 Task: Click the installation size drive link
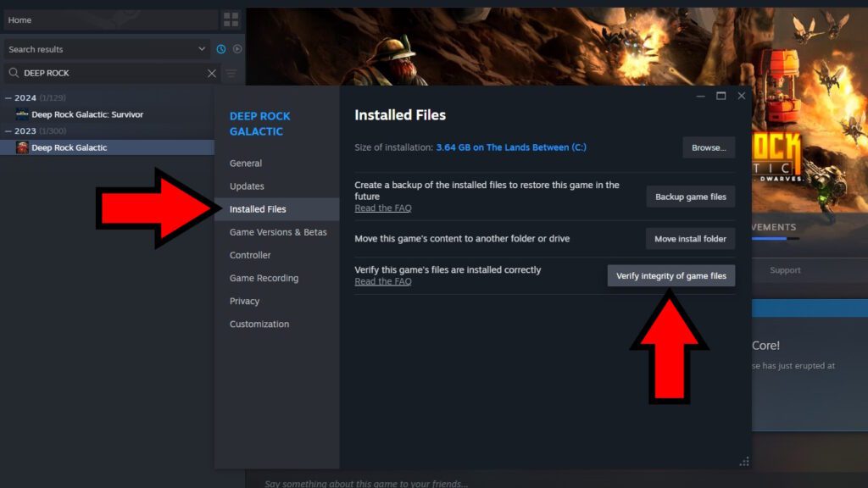point(511,147)
